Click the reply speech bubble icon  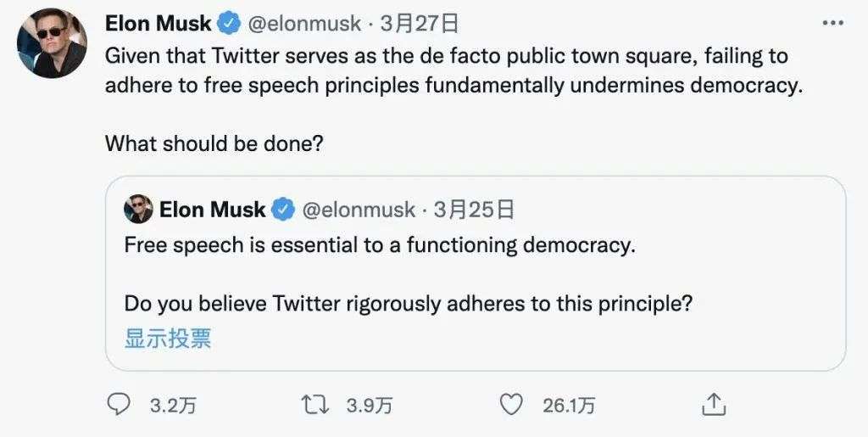(x=118, y=405)
